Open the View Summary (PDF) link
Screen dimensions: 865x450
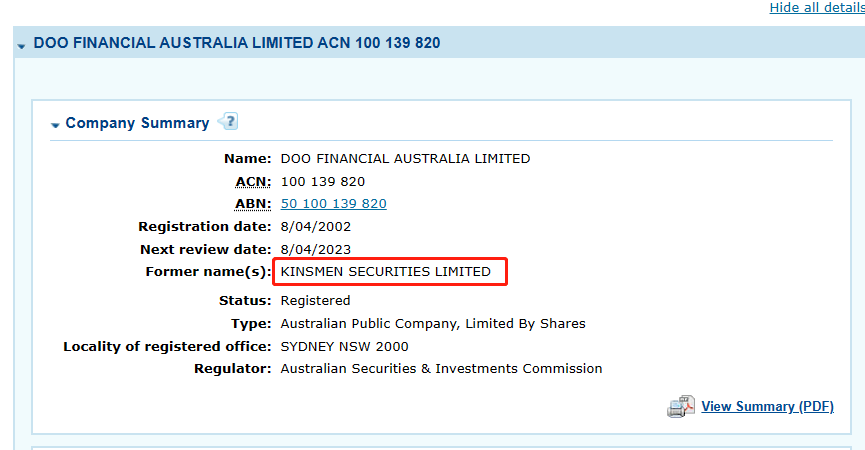click(767, 406)
